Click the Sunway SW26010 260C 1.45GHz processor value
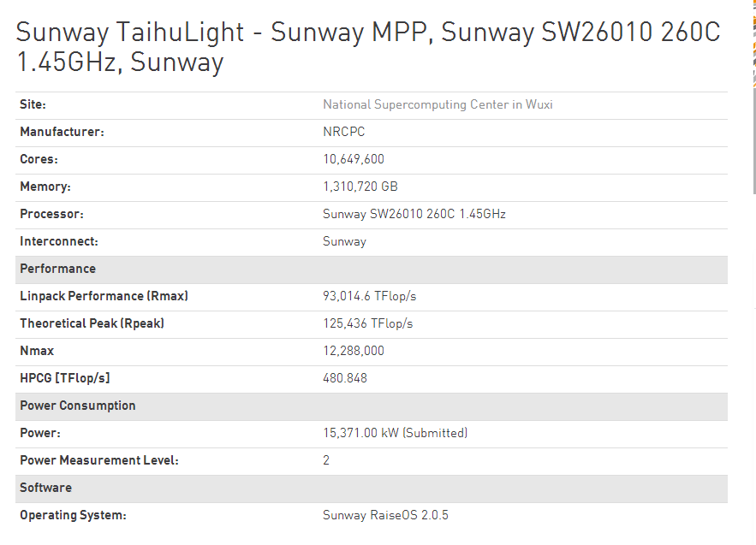756x545 pixels. click(x=414, y=214)
